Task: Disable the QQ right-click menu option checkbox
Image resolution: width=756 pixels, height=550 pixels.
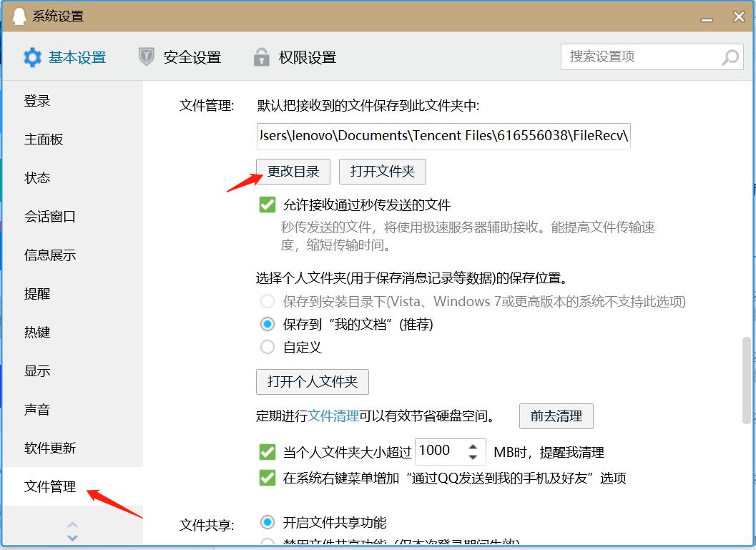Action: pos(267,478)
